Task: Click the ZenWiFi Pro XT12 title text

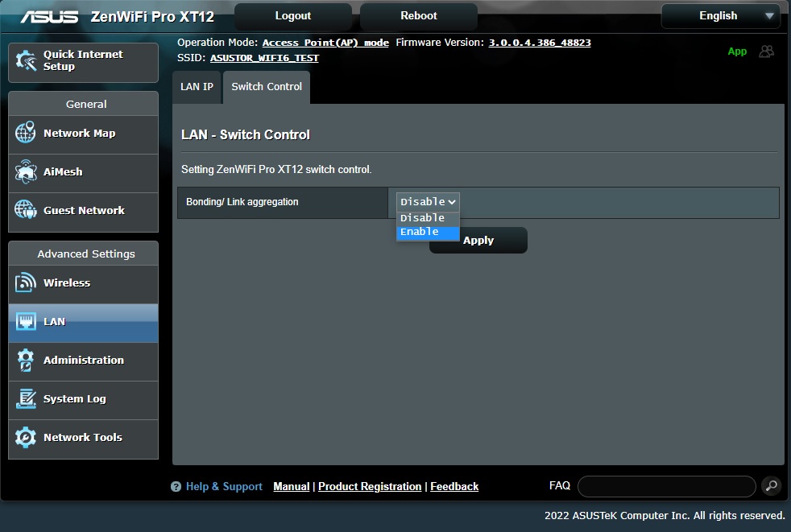Action: 152,17
